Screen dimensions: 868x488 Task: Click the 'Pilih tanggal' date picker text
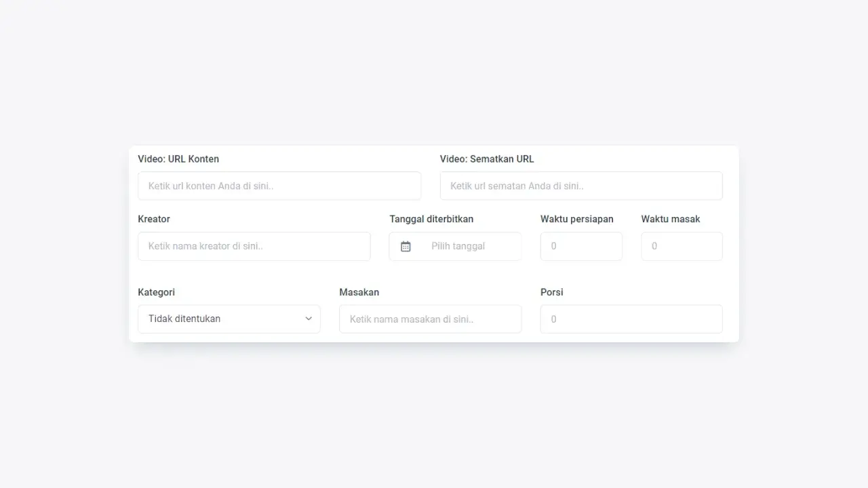click(458, 247)
